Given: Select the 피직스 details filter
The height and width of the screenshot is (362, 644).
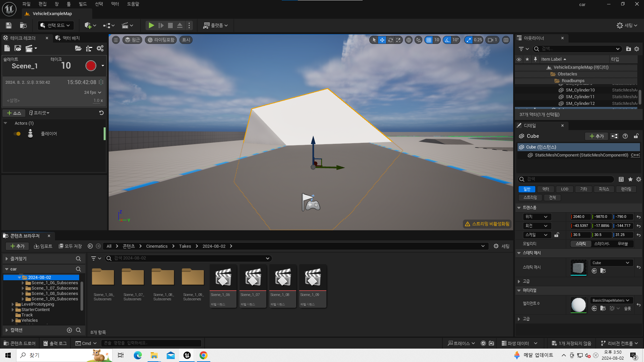Looking at the screenshot, I should click(604, 189).
